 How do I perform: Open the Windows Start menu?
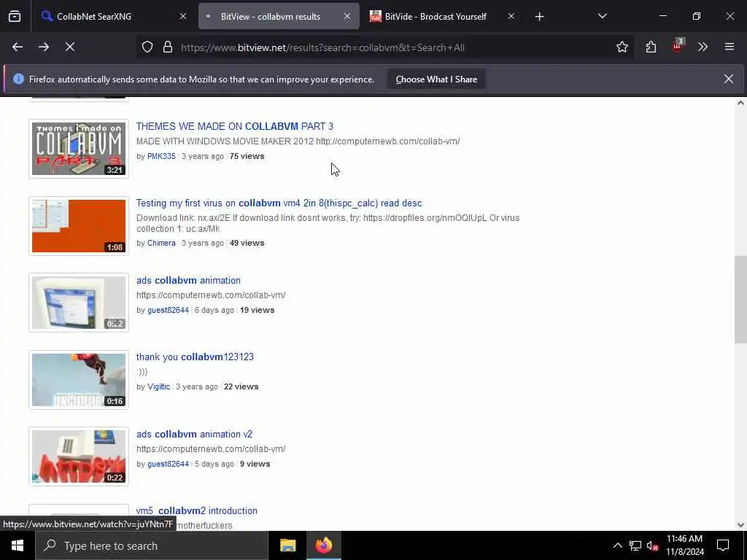tap(18, 545)
